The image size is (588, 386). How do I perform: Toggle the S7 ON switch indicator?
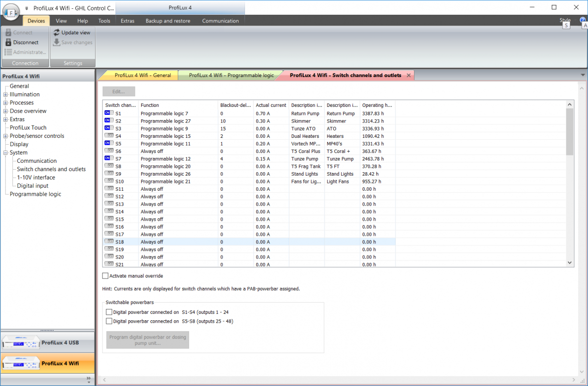pyautogui.click(x=109, y=158)
